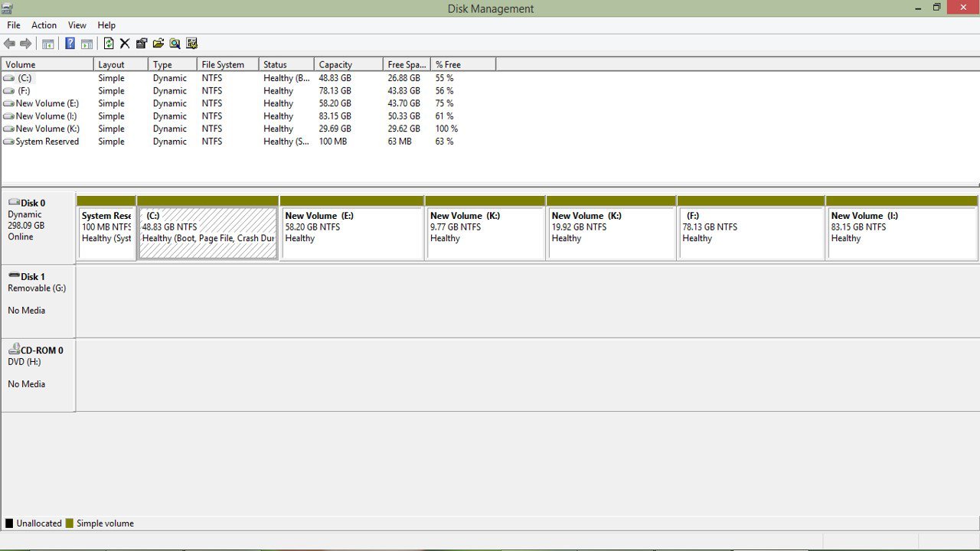The image size is (980, 551).
Task: Click the Delete (X) toolbar icon
Action: point(125,44)
